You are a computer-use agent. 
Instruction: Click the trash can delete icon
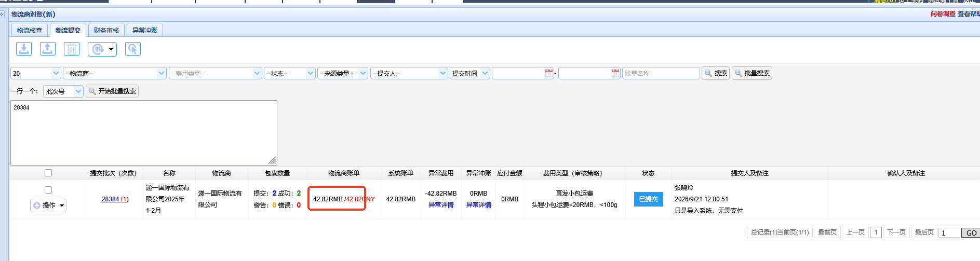[x=72, y=49]
